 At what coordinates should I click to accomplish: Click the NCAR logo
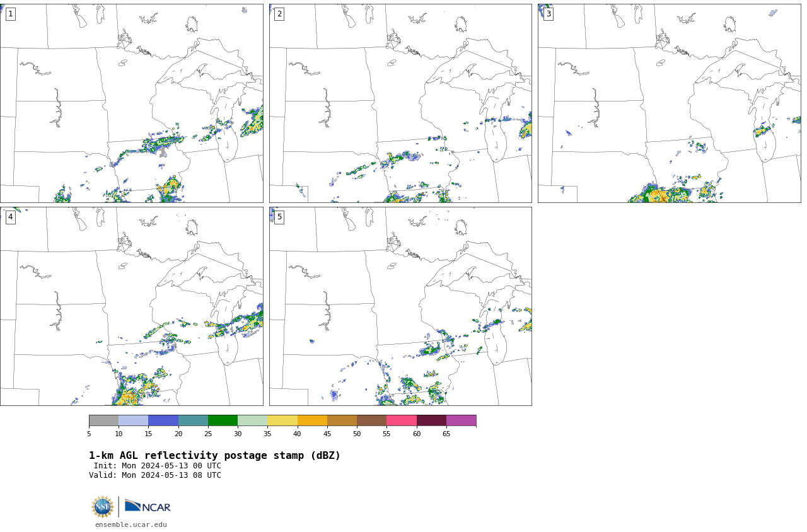coord(148,506)
